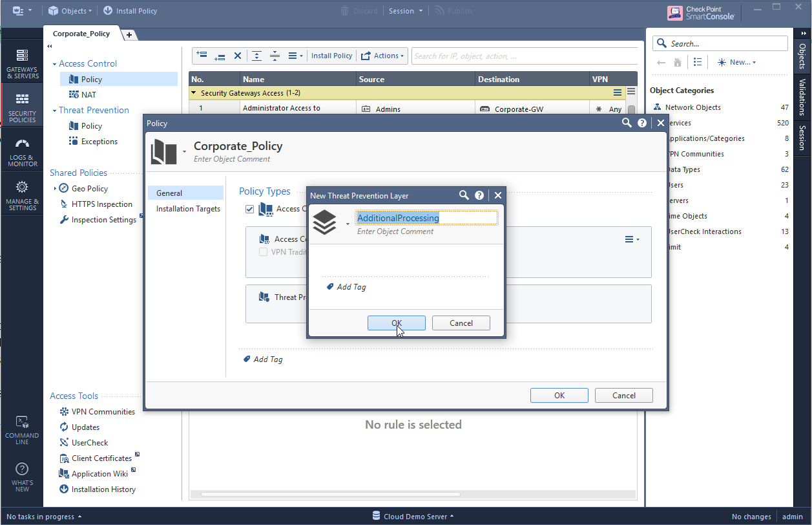
Task: Go home icon in Objects panel
Action: pos(678,62)
